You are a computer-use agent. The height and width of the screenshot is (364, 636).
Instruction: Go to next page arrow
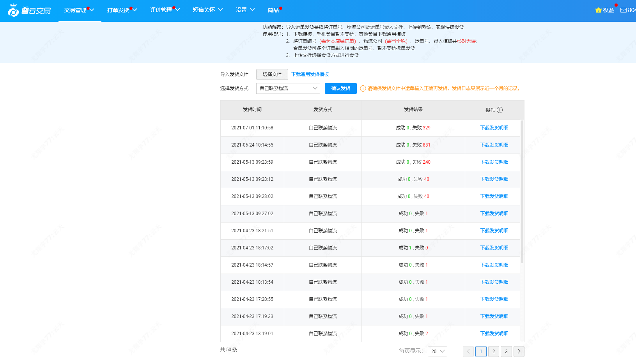pos(519,352)
